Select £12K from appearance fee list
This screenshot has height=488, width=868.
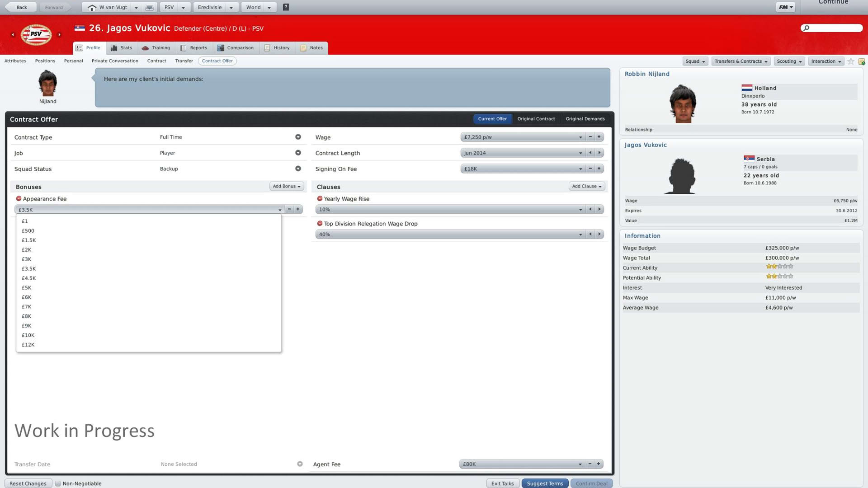click(148, 345)
